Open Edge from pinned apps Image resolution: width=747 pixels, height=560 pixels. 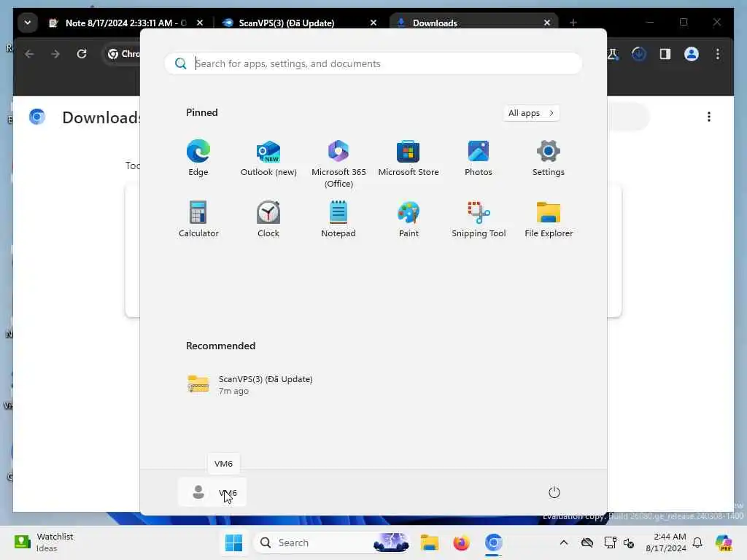click(x=198, y=158)
